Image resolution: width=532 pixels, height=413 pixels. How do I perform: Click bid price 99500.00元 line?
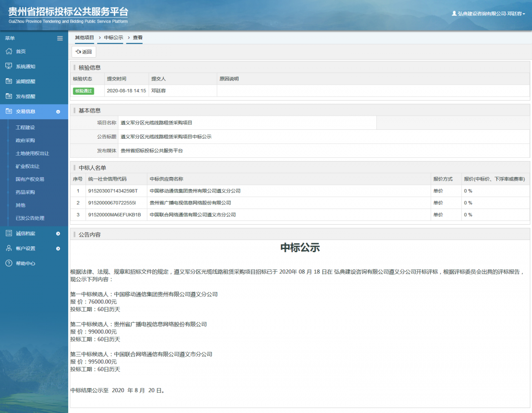point(94,362)
